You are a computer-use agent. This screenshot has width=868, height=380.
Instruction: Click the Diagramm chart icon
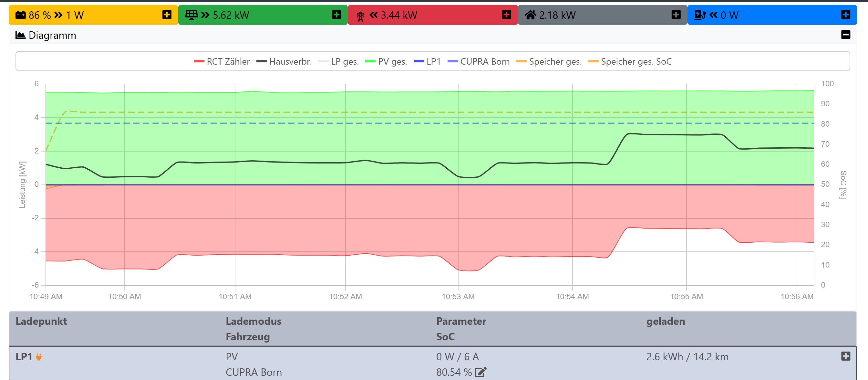[20, 35]
